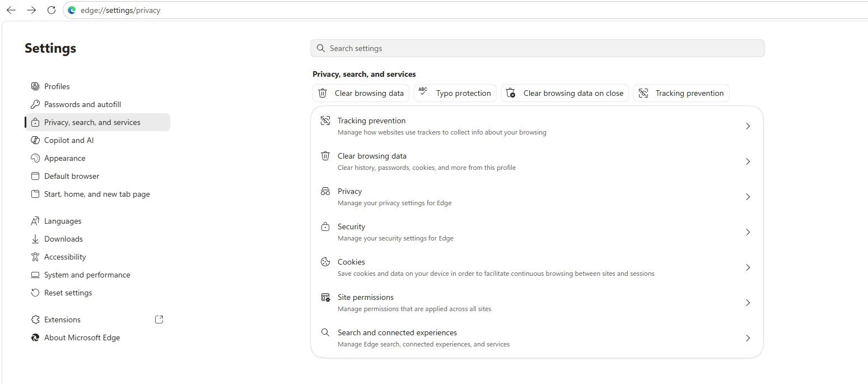Click the Accessibility figure icon
Screen dimensions: 868x384
click(35, 257)
